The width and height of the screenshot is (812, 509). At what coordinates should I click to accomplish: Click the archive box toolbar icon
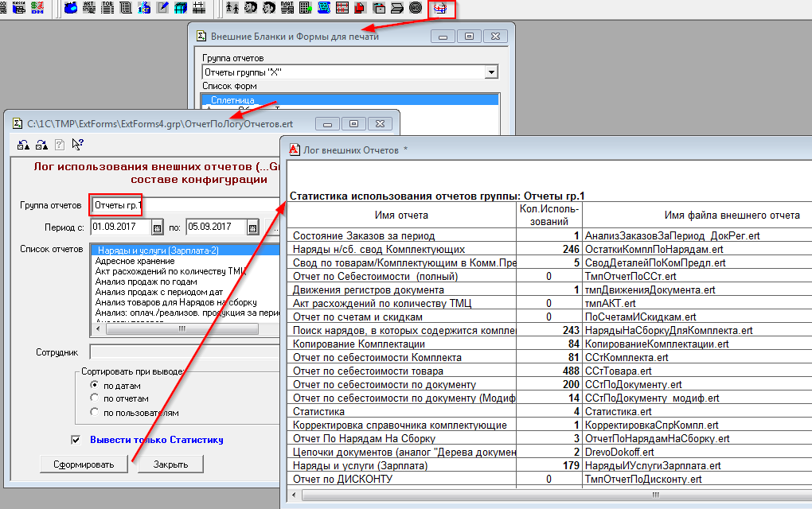tap(379, 8)
